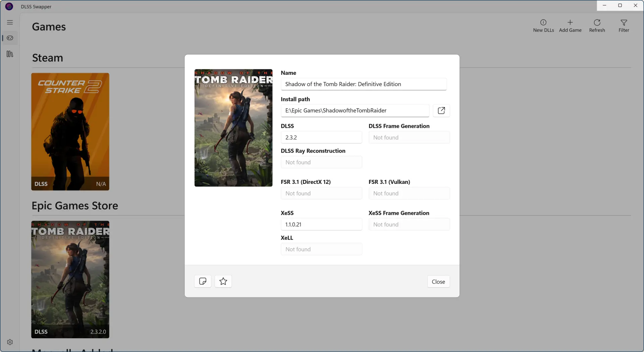Click the Name text field
644x352 pixels.
pos(364,84)
